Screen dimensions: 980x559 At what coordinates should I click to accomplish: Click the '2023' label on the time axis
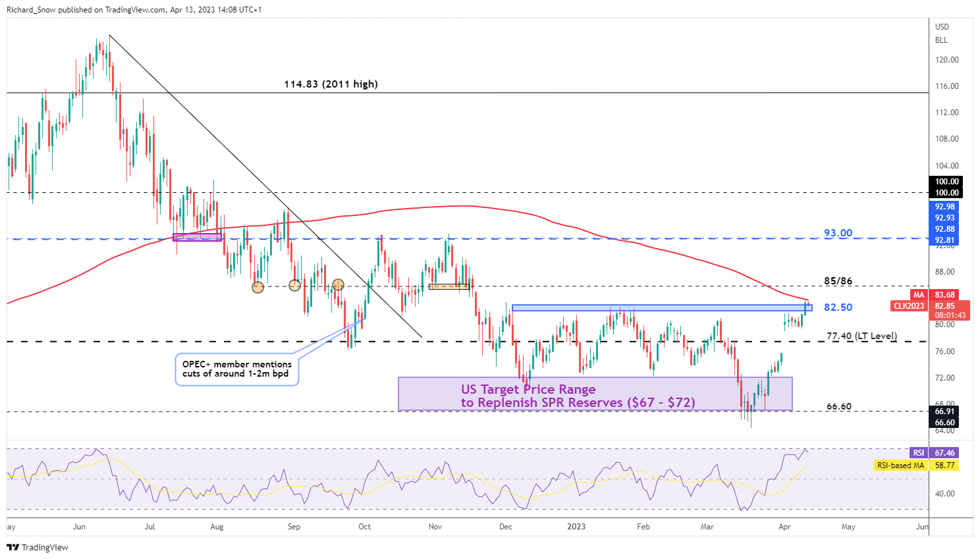tap(576, 527)
